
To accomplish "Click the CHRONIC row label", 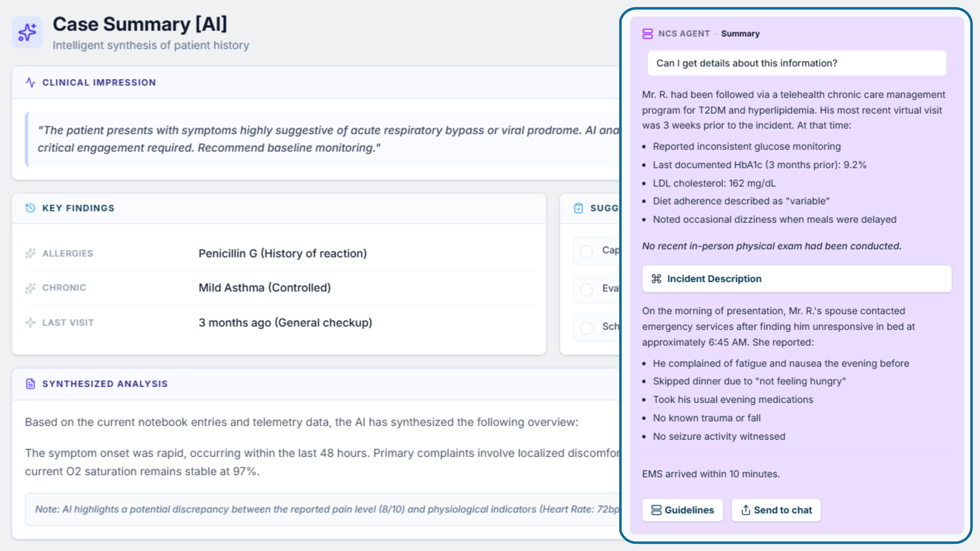I will [64, 287].
